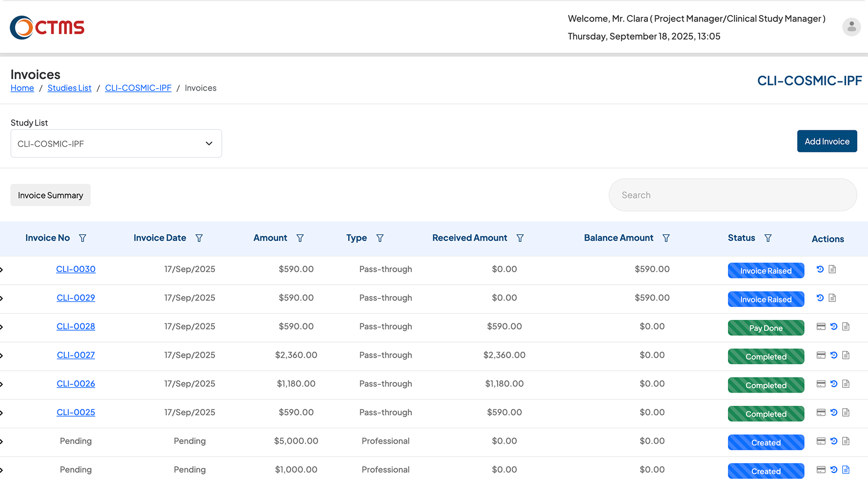Open the payment card icon for CLI-0028
Screen dimensions: 868x481
pyautogui.click(x=821, y=327)
